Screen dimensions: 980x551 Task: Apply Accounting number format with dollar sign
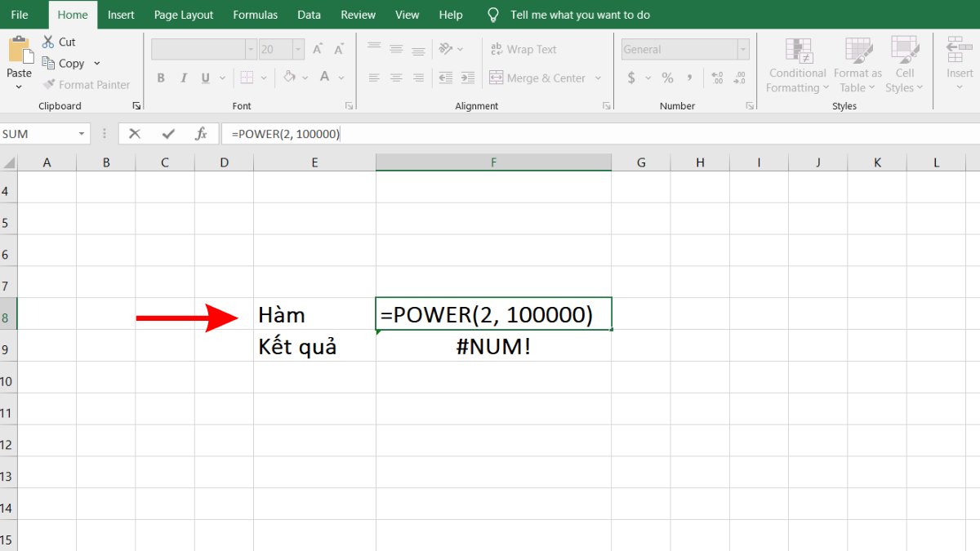[x=630, y=78]
